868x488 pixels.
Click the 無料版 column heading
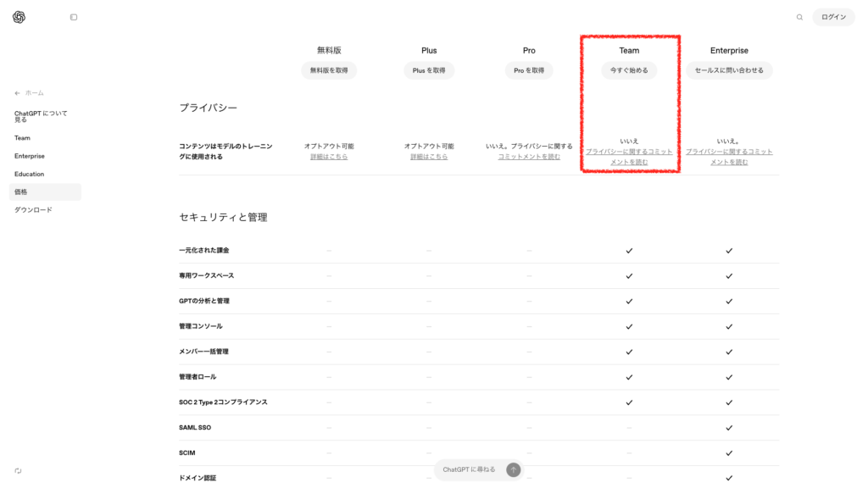coord(329,50)
